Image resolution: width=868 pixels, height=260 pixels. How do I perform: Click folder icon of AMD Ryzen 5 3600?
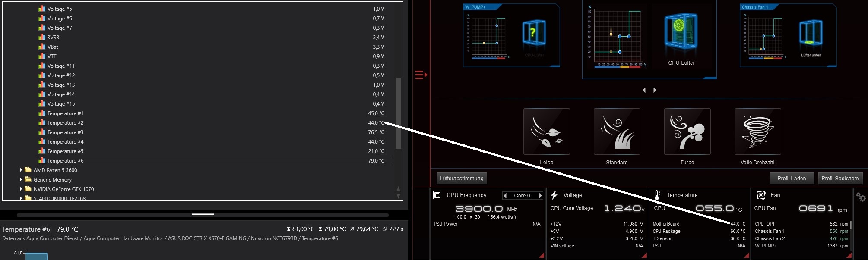click(28, 170)
